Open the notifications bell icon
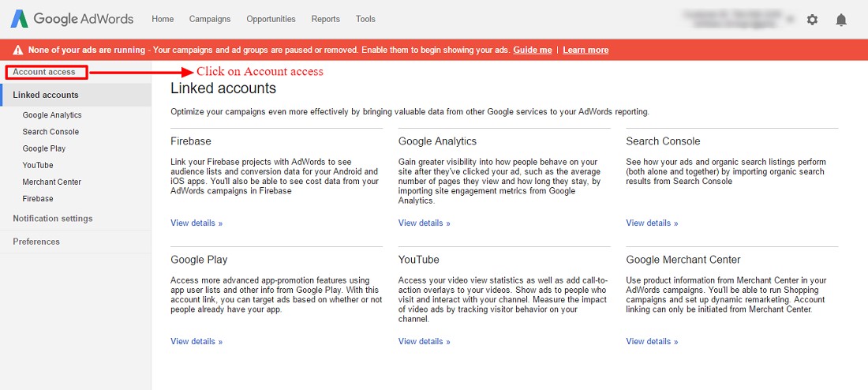868x390 pixels. 841,20
